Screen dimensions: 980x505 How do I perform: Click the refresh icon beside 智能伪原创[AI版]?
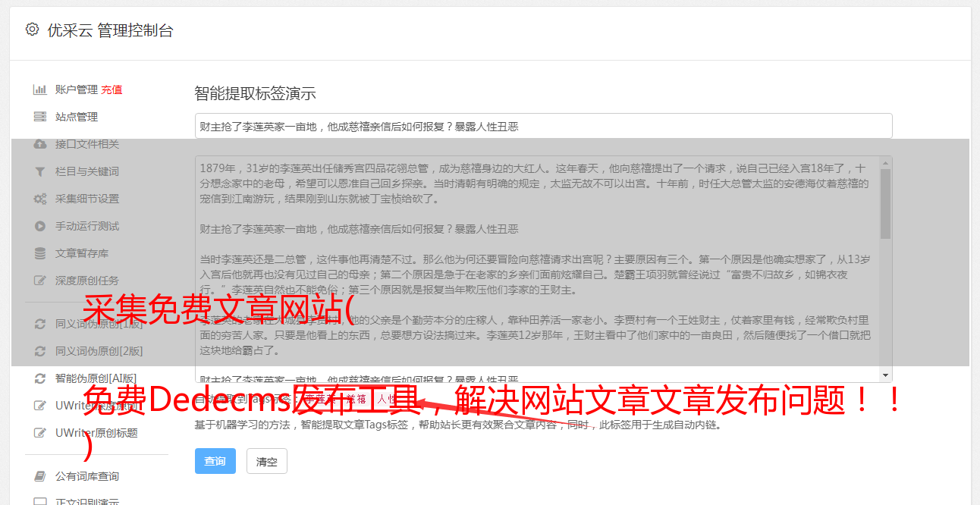point(40,378)
